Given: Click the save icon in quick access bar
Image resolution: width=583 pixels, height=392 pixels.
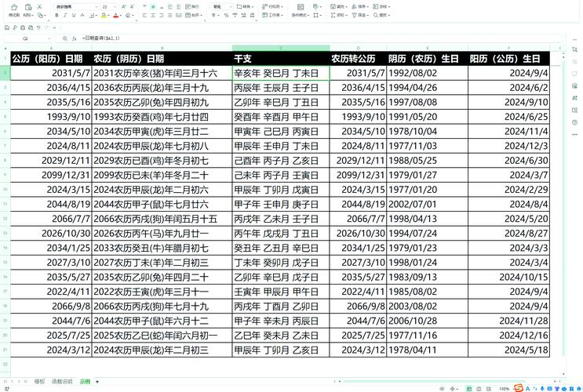Looking at the screenshot, I should (x=7, y=28).
